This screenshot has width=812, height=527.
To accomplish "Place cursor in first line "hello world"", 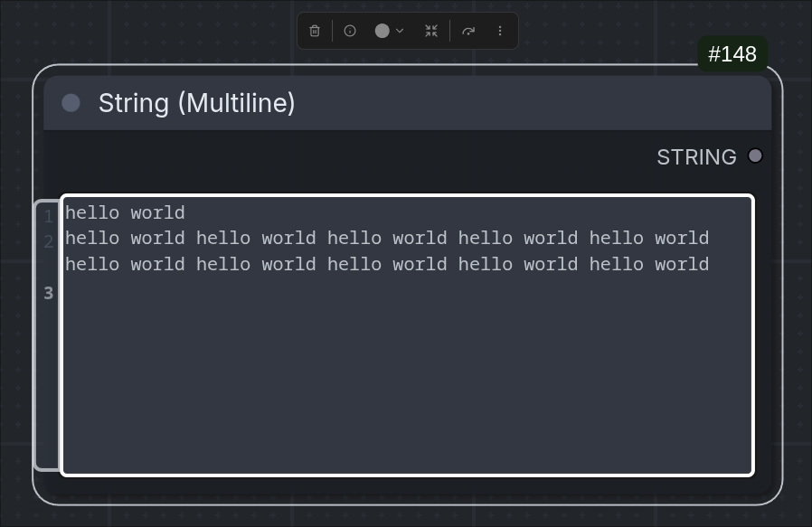I will pos(125,212).
